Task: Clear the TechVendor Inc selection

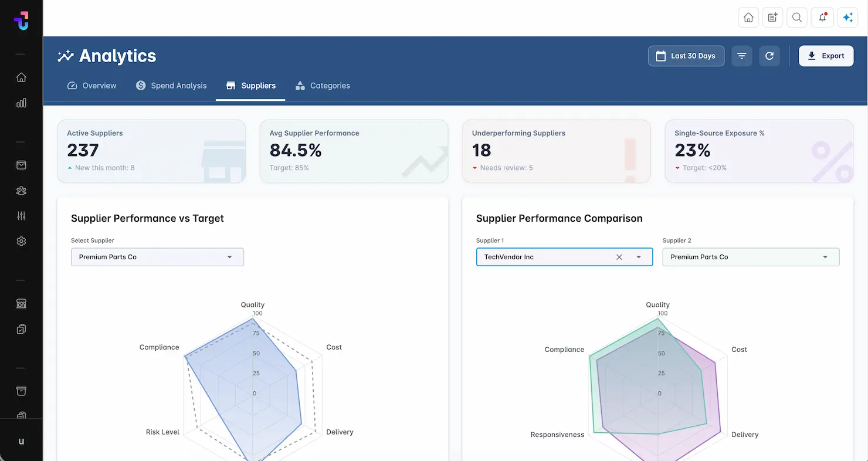Action: tap(619, 257)
